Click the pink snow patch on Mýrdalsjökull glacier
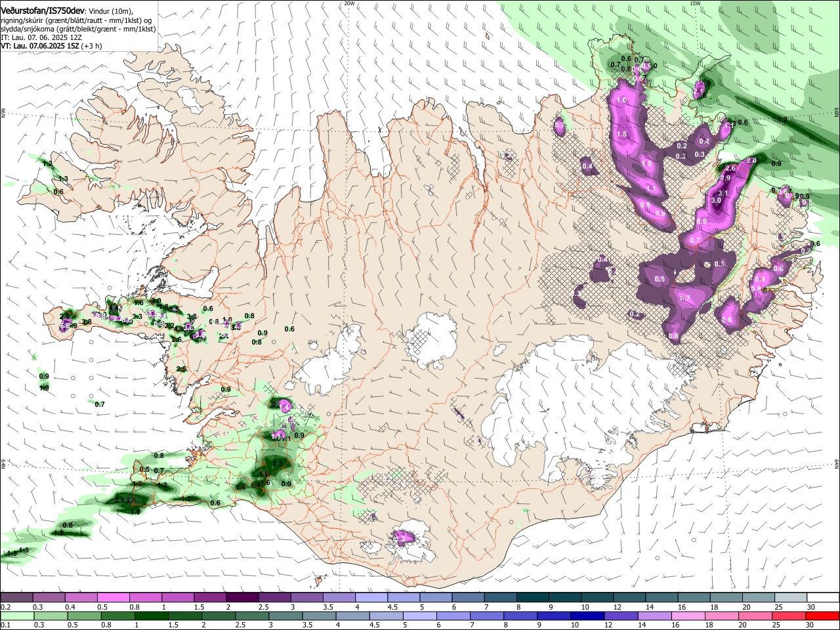Viewport: 840px width, 630px height. 405,537
